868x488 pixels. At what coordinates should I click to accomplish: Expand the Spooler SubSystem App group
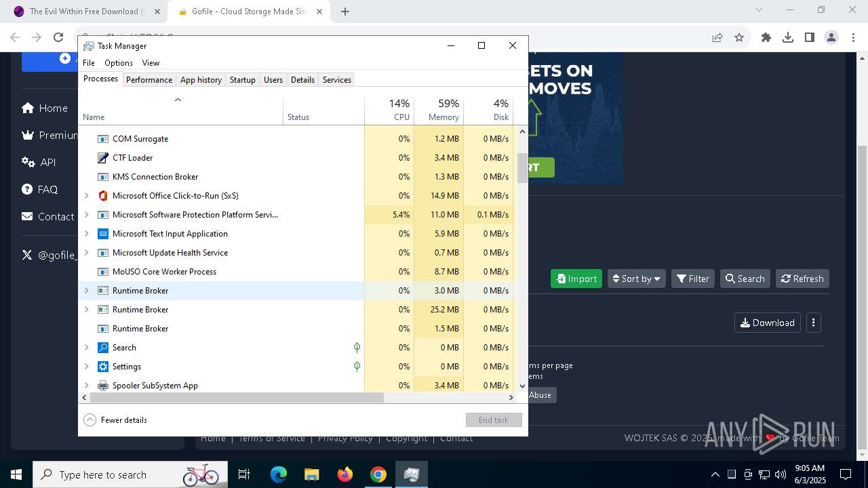tap(86, 386)
